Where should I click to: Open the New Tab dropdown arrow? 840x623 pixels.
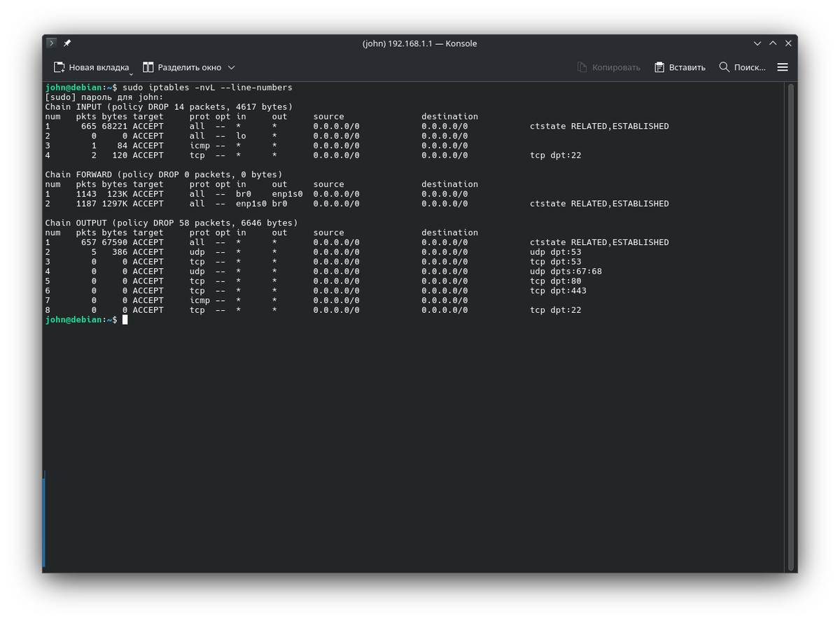click(131, 73)
